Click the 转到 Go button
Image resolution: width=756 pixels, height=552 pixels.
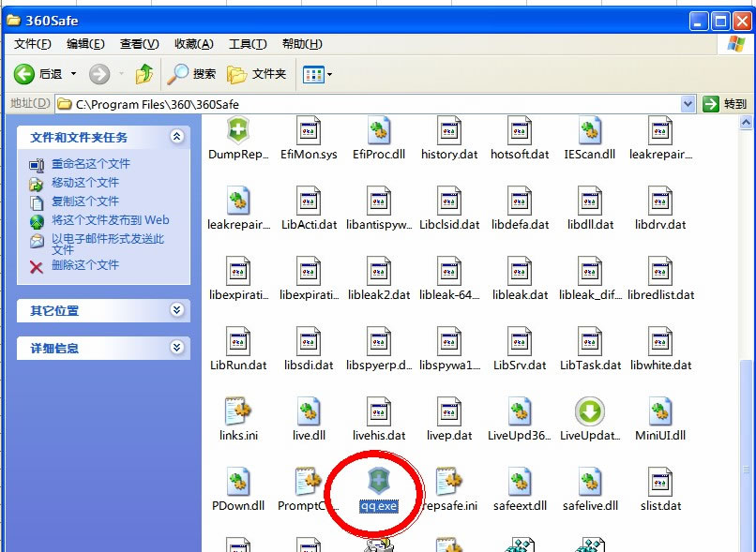click(725, 104)
